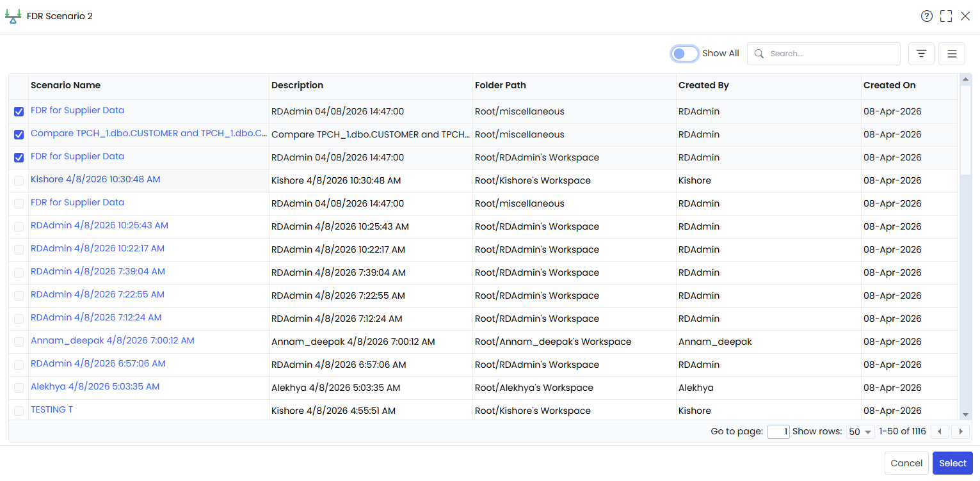
Task: Check the RDAdmin 4/8/2026 7:39:04 AM checkbox
Action: pyautogui.click(x=19, y=272)
